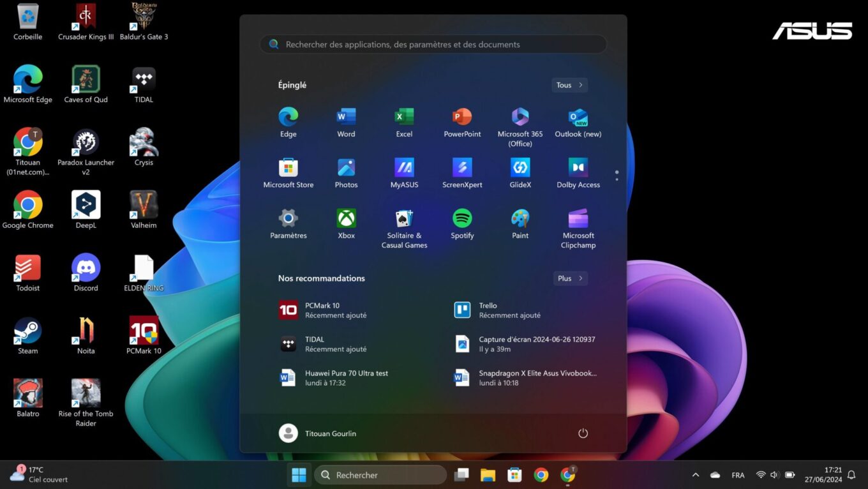Open Excel pinned app
This screenshot has height=489, width=868.
coord(404,123)
